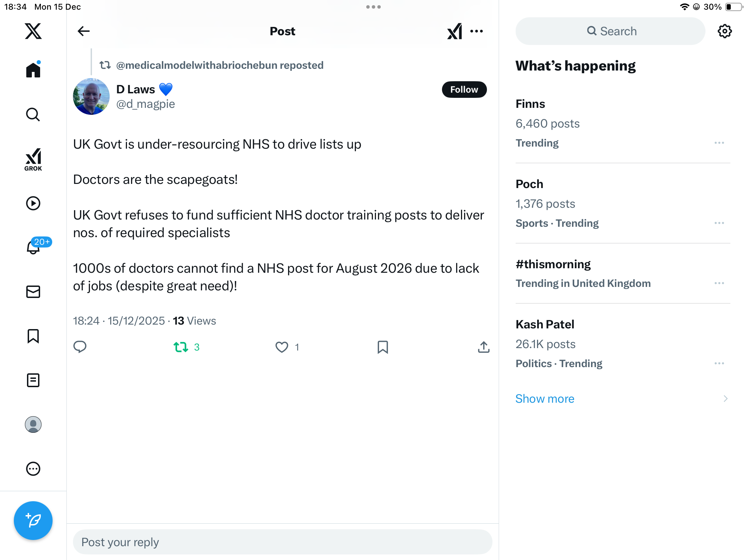
Task: Open Grok from the left sidebar
Action: [x=33, y=159]
